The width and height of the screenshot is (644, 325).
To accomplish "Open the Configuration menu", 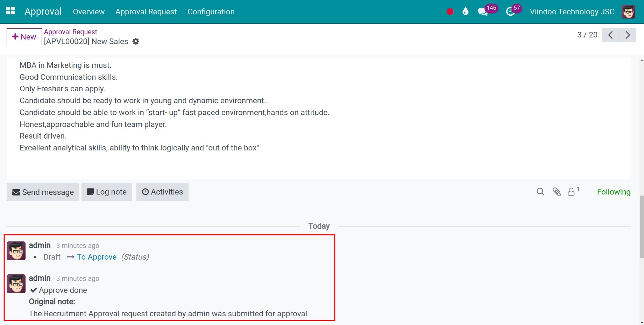I will pyautogui.click(x=211, y=12).
